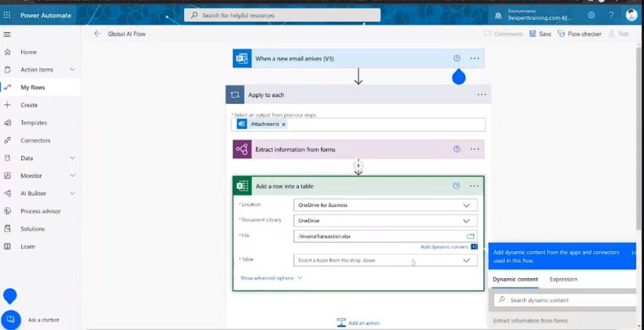Click the Save button label
Screen dimensions: 644x330
[545, 34]
